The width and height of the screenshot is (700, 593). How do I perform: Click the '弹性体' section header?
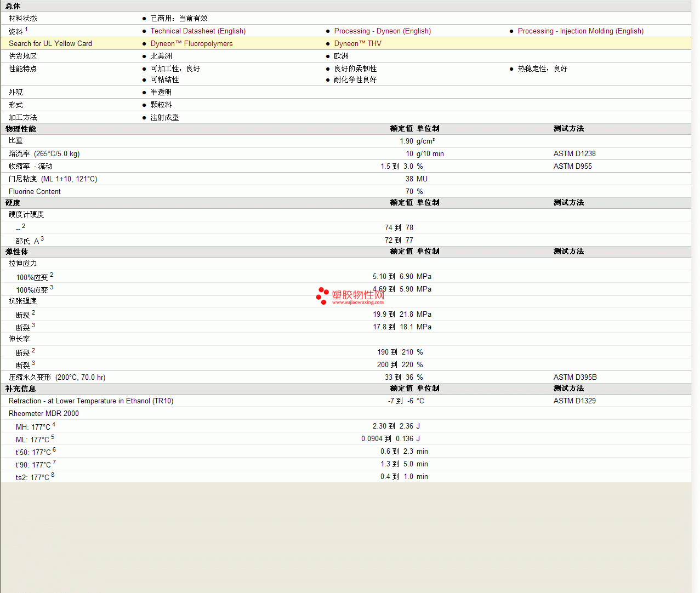16,252
